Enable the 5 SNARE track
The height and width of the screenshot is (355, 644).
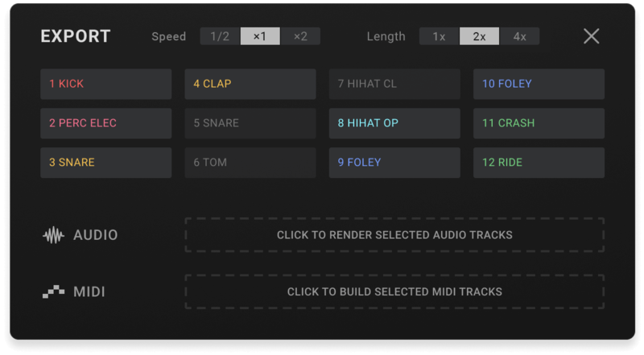[x=250, y=123]
